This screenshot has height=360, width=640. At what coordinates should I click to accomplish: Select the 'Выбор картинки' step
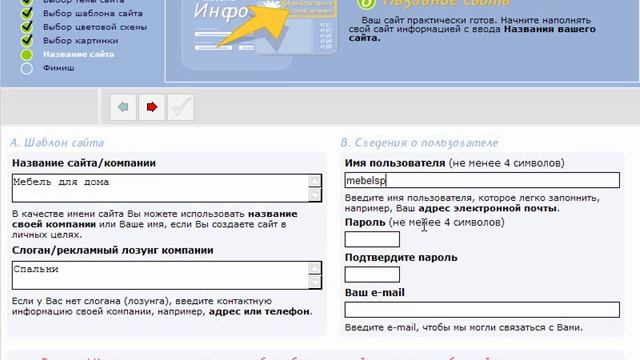coord(80,40)
